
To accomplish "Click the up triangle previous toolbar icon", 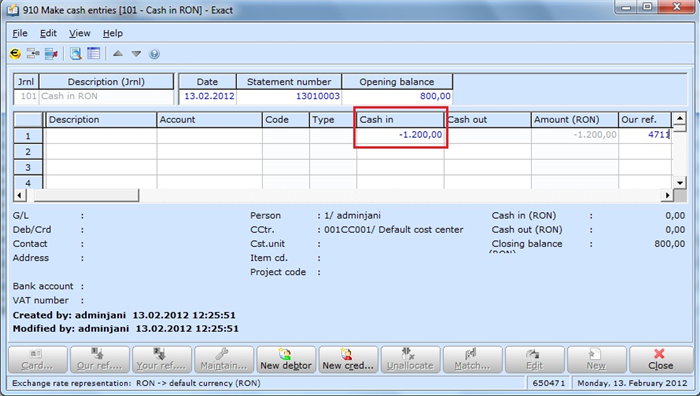I will click(x=118, y=54).
